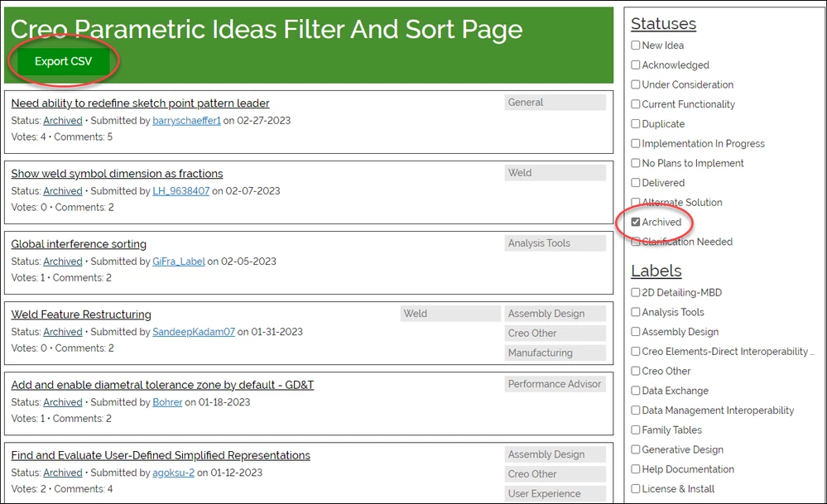Click Analysis Tools tag on Global interference idea
The height and width of the screenshot is (504, 827).
point(555,243)
